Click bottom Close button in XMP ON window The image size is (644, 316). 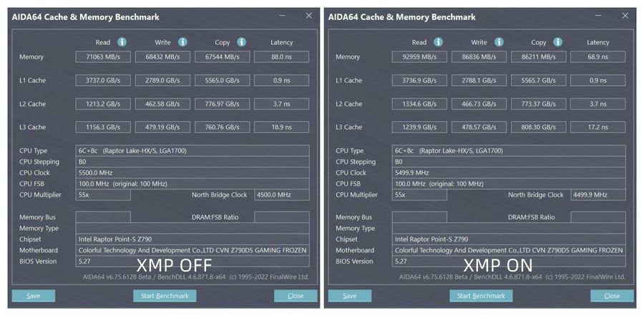(x=612, y=295)
